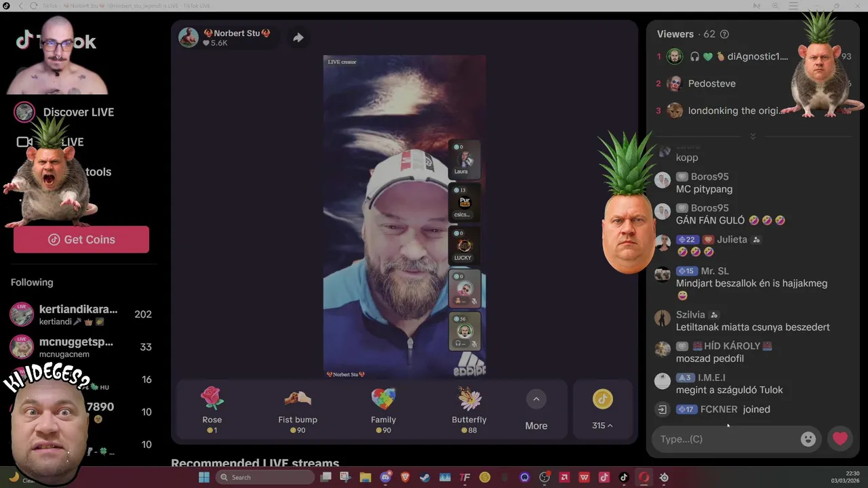This screenshot has height=488, width=868.
Task: Click Boros95 'MC pitypang' comment username
Action: pyautogui.click(x=709, y=177)
